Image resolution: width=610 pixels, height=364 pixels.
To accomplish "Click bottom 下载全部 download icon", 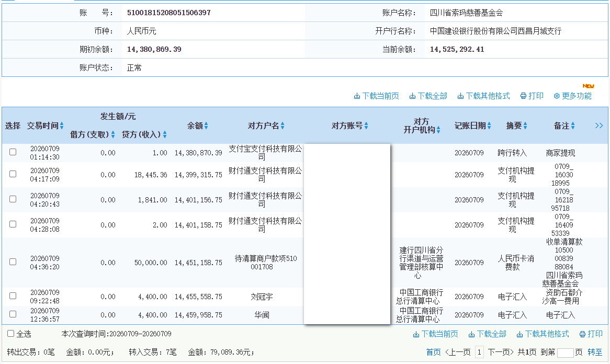I will point(471,334).
